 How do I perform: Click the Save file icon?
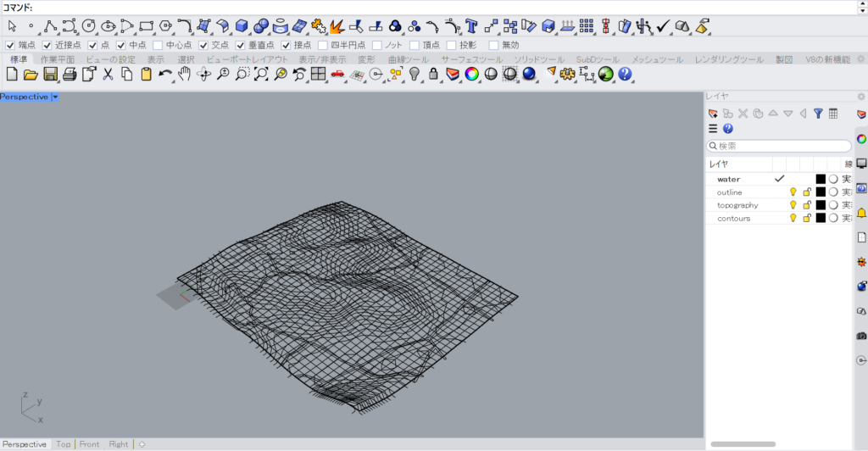50,75
